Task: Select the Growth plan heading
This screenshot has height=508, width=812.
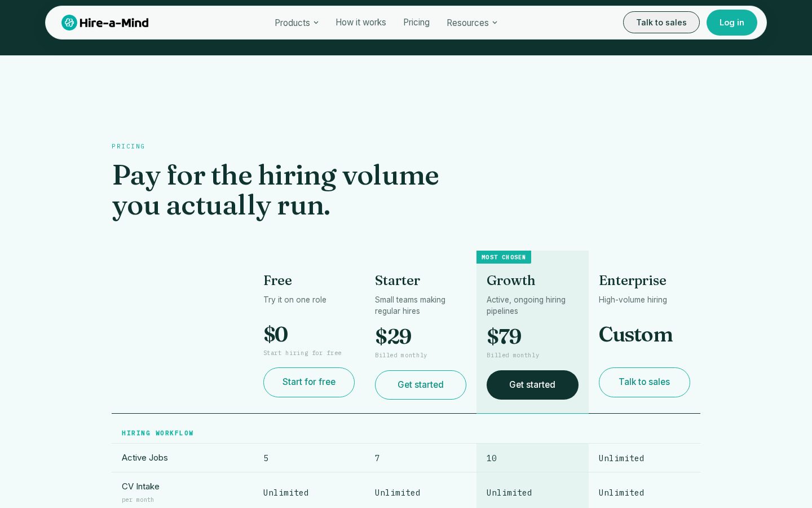Action: tap(511, 281)
